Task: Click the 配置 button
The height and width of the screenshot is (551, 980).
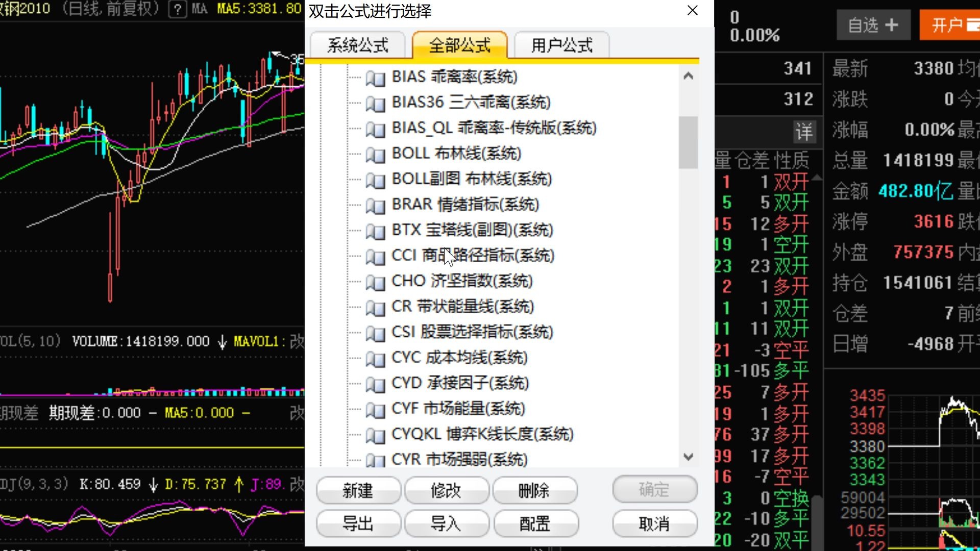Action: point(535,523)
